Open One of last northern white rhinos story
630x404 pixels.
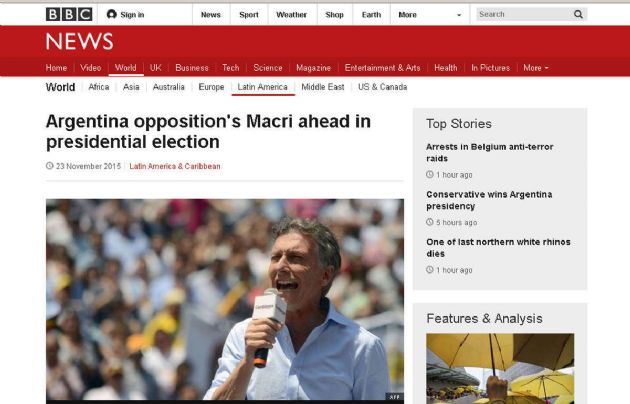click(498, 248)
